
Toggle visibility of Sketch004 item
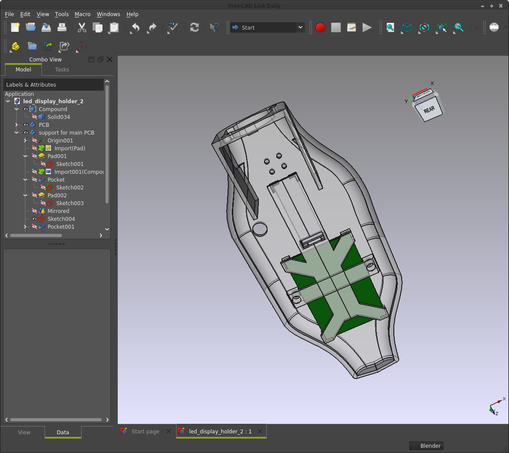pyautogui.click(x=34, y=219)
